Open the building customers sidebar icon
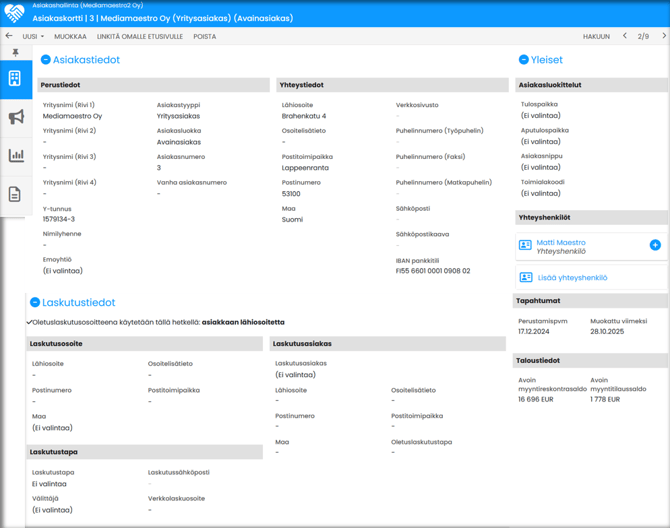670x528 pixels. click(15, 79)
